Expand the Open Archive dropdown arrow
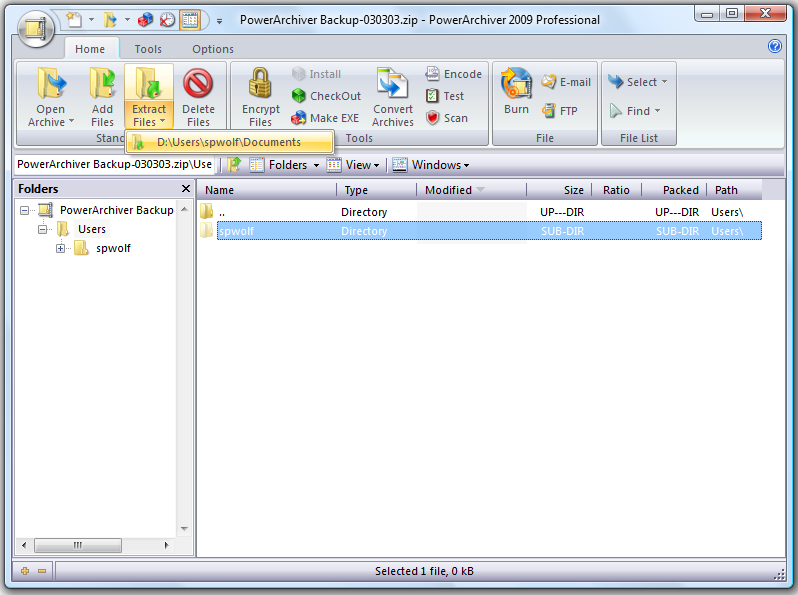 (72, 121)
